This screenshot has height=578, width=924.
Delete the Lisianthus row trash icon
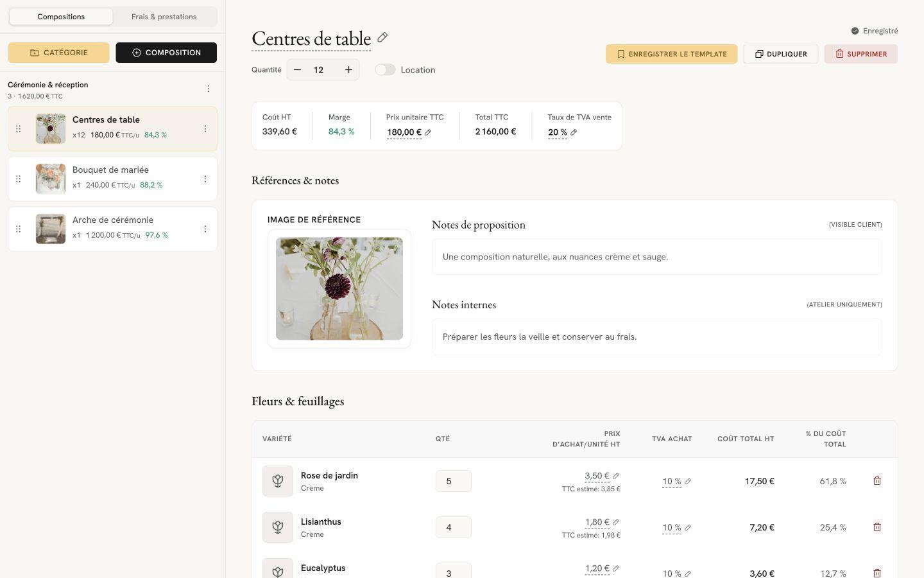pos(877,527)
